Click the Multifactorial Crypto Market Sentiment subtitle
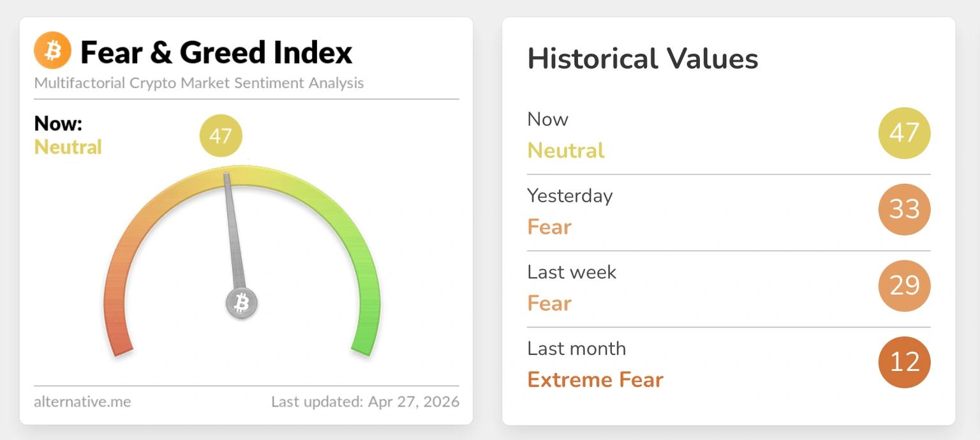 [199, 83]
